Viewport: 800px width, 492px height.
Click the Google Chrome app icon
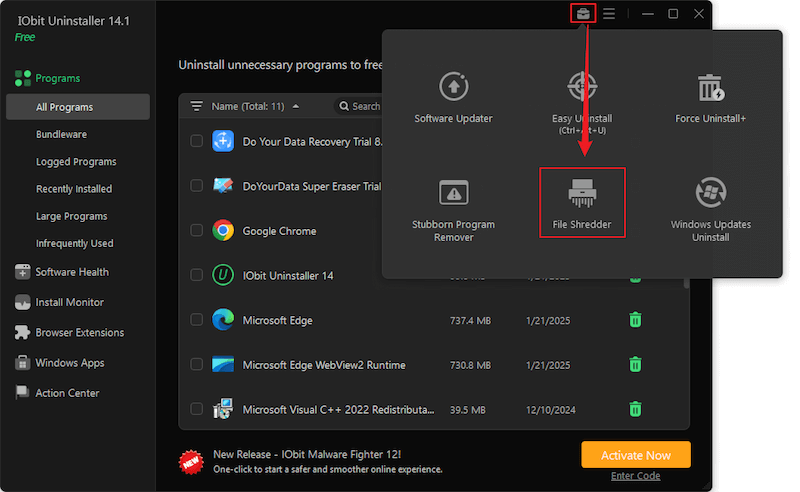[x=223, y=230]
